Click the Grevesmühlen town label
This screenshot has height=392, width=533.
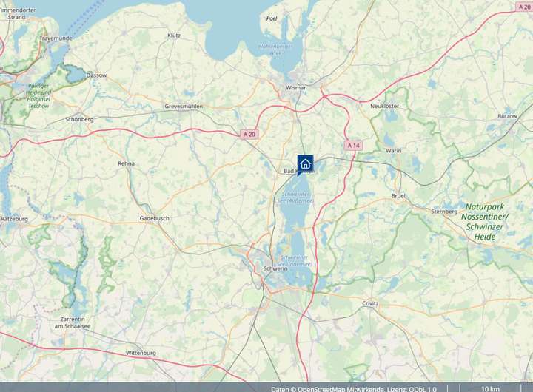pyautogui.click(x=184, y=106)
